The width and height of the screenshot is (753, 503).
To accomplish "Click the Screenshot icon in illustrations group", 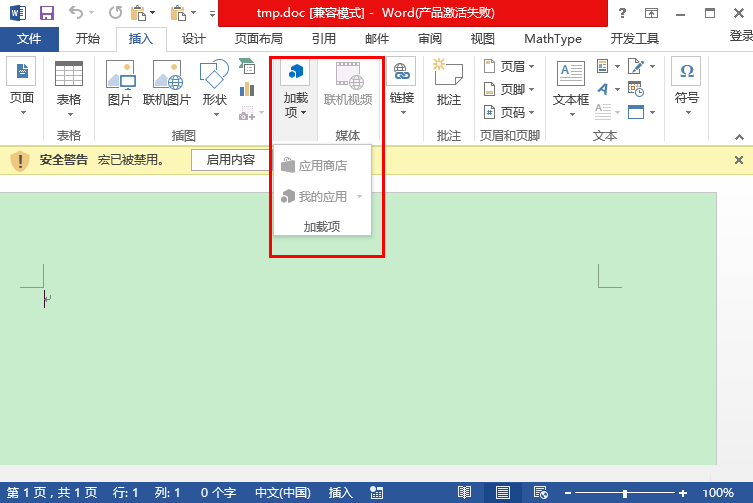I will click(247, 113).
